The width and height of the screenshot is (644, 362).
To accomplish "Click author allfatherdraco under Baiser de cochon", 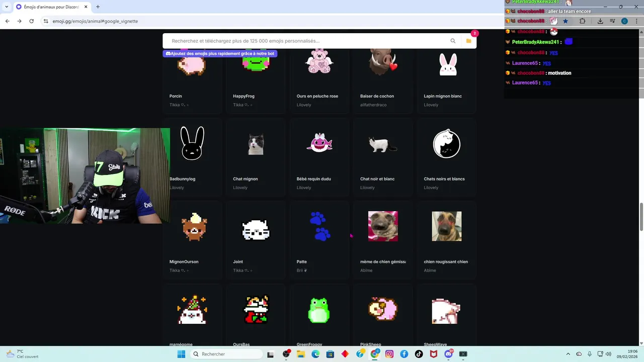I will 373,105.
